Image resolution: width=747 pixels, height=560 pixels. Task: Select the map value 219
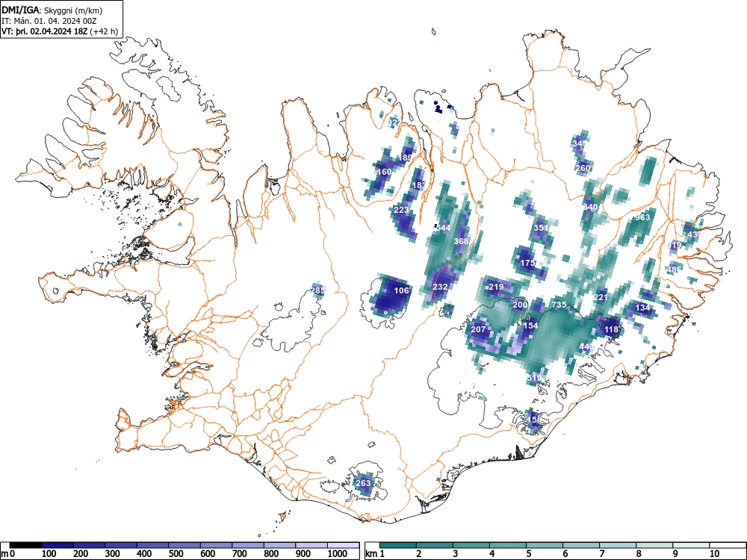(496, 287)
